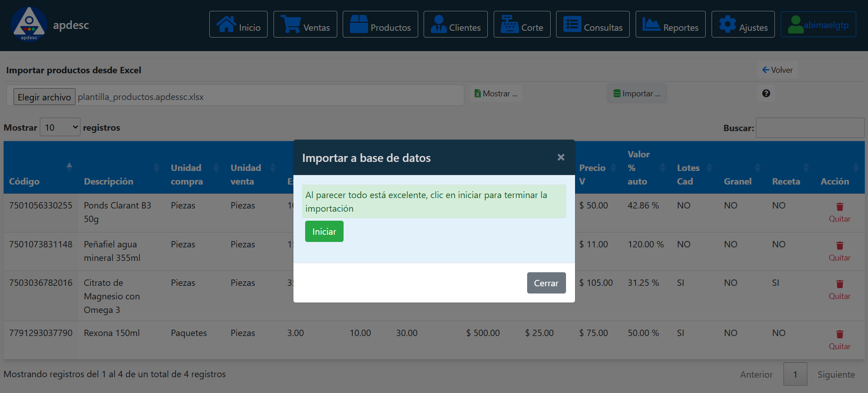Click Elegir archivo to choose file

tap(44, 97)
